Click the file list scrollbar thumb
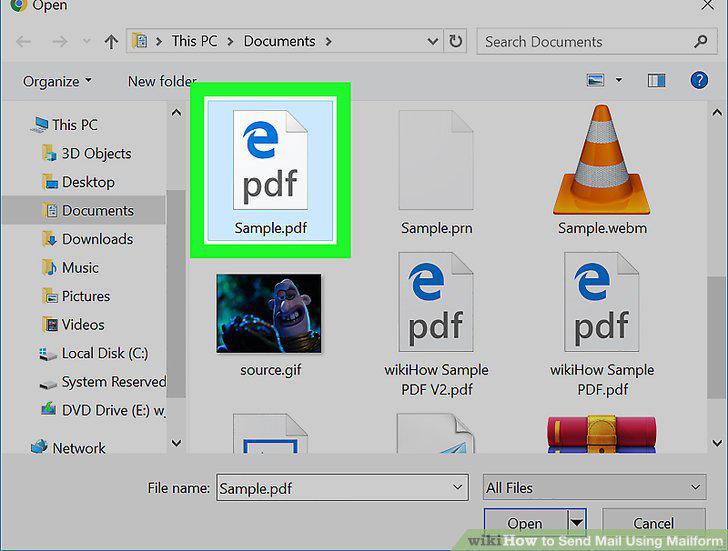728x551 pixels. [717, 337]
